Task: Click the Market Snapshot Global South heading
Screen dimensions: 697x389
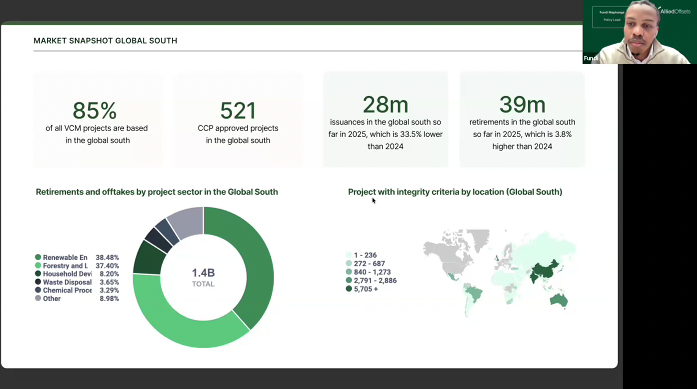Action: click(x=105, y=40)
